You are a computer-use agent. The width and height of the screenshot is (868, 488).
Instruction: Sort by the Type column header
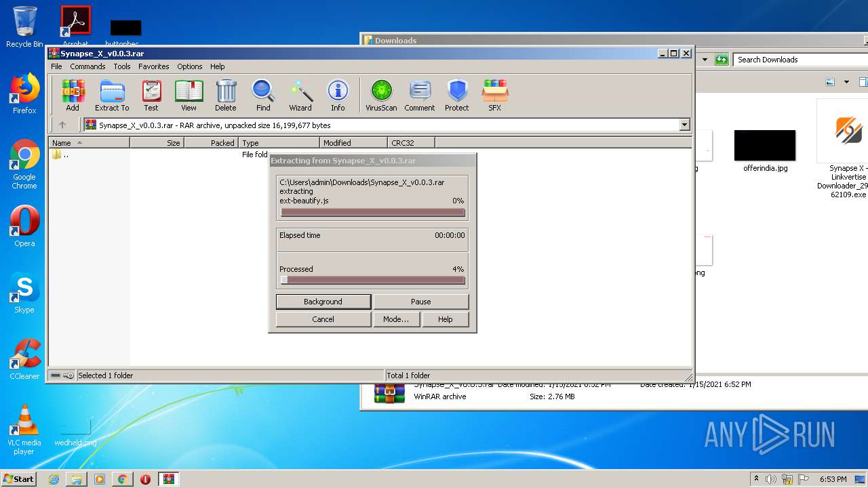279,142
